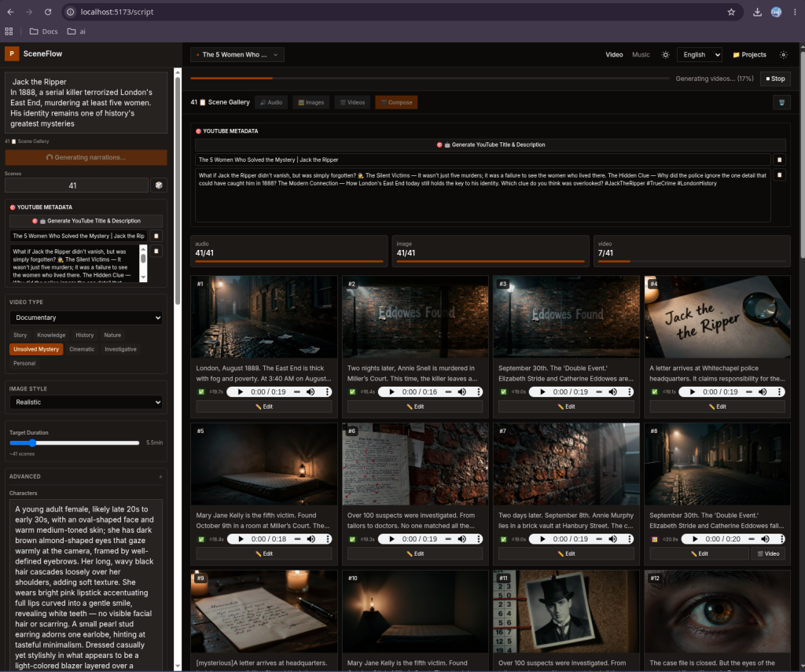
Task: Switch to the Video mode tab
Action: (x=614, y=54)
